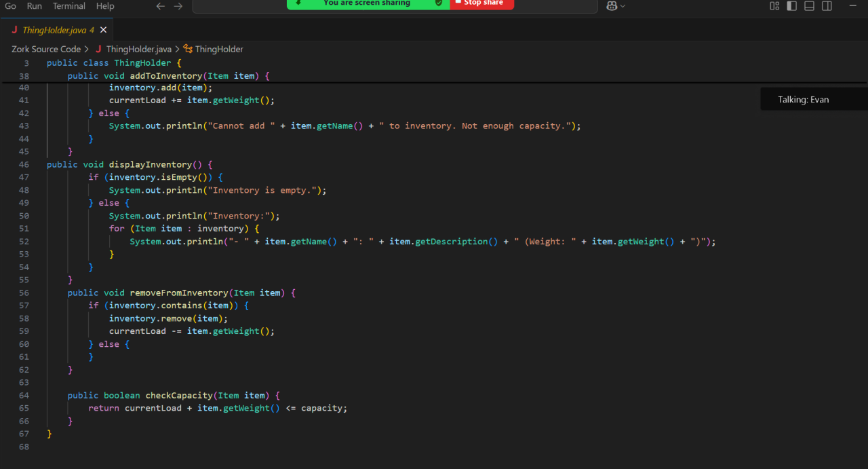Toggle the secondary side bar
868x469 pixels.
click(827, 6)
